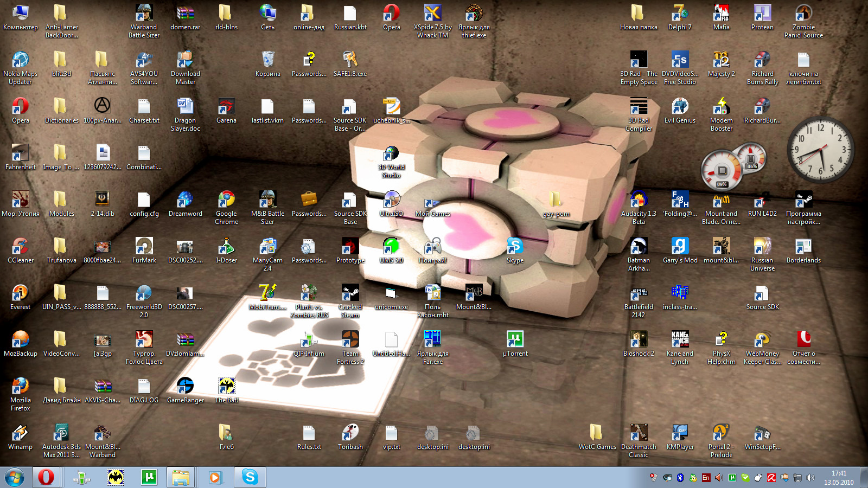Click the Windows Start button
The width and height of the screenshot is (868, 488).
(x=15, y=477)
